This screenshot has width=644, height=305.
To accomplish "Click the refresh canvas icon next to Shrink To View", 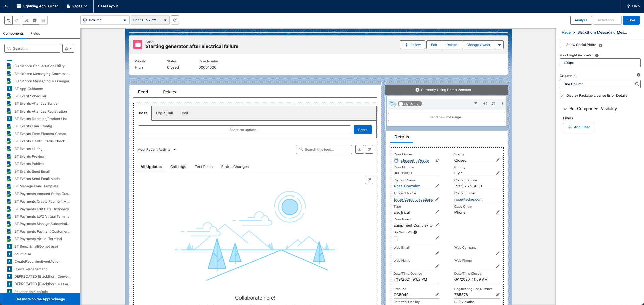I will [x=175, y=20].
